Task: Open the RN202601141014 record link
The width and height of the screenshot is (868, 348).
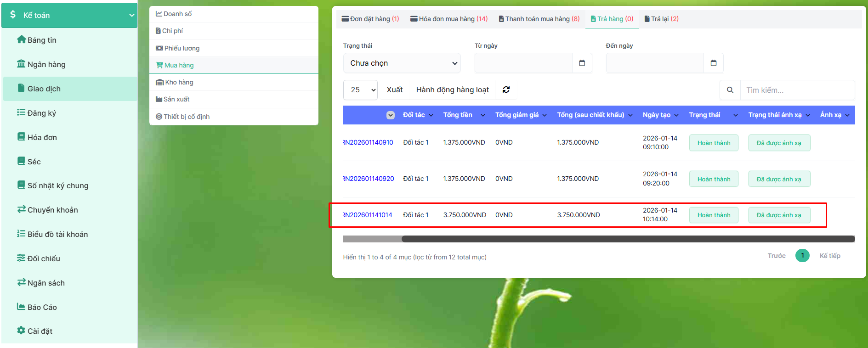Action: (x=368, y=215)
